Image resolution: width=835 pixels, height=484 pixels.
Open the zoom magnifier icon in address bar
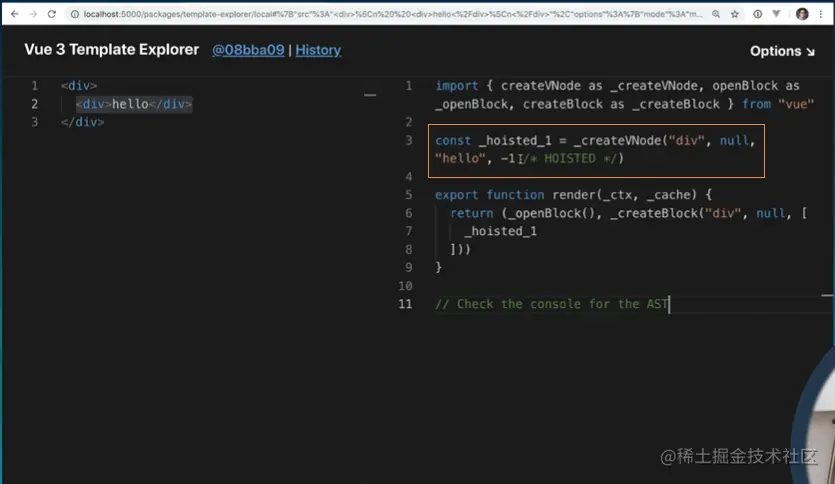point(716,14)
